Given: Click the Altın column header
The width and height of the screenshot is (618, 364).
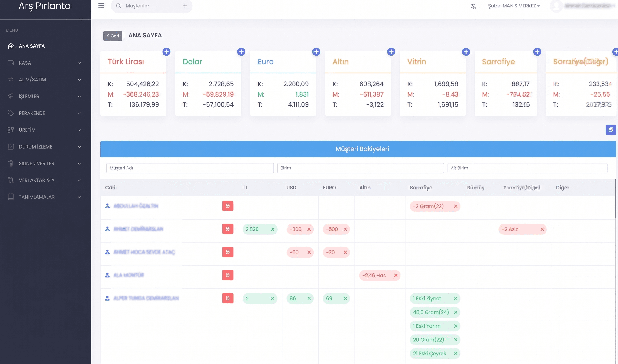Looking at the screenshot, I should pyautogui.click(x=365, y=188).
